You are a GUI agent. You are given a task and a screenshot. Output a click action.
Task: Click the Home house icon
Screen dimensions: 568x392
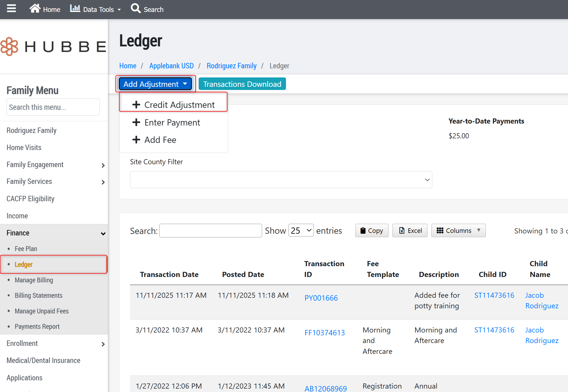pos(35,9)
